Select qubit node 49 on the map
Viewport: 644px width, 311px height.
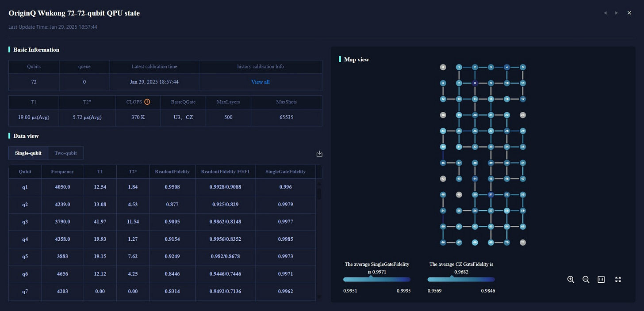point(459,195)
